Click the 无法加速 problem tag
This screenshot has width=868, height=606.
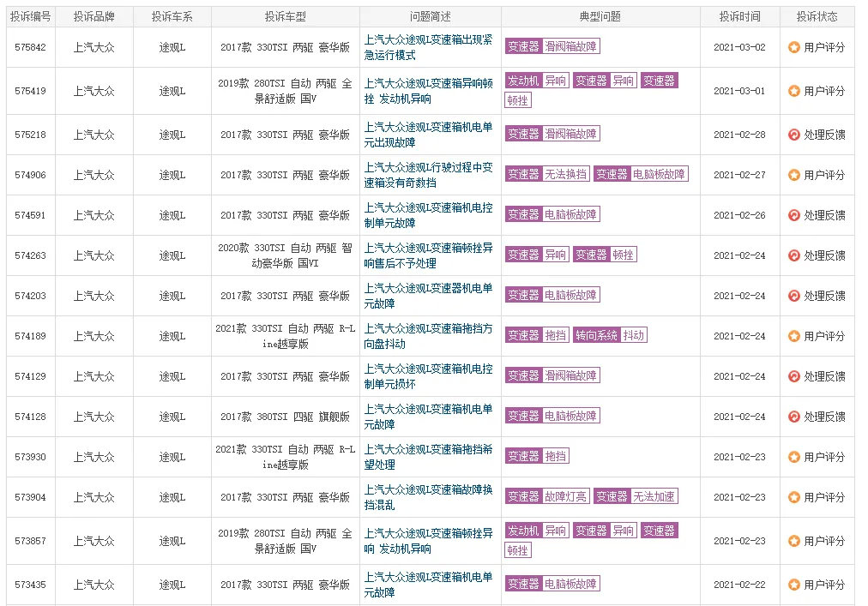(x=654, y=496)
